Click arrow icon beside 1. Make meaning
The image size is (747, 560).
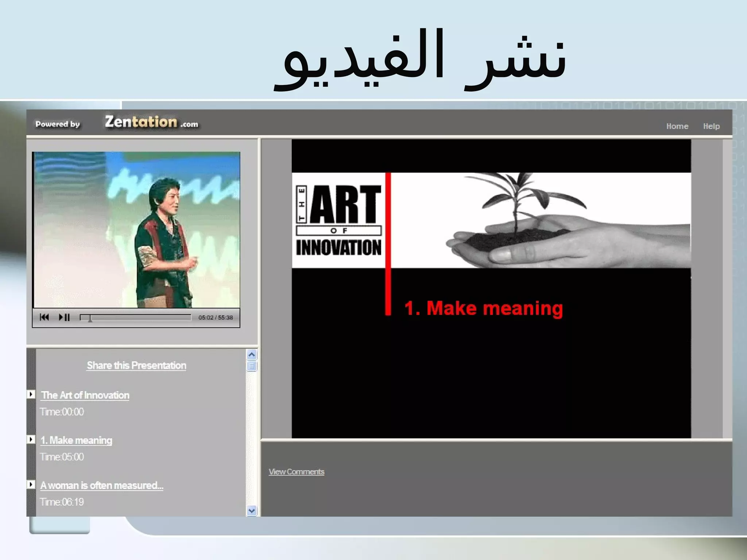(x=31, y=439)
